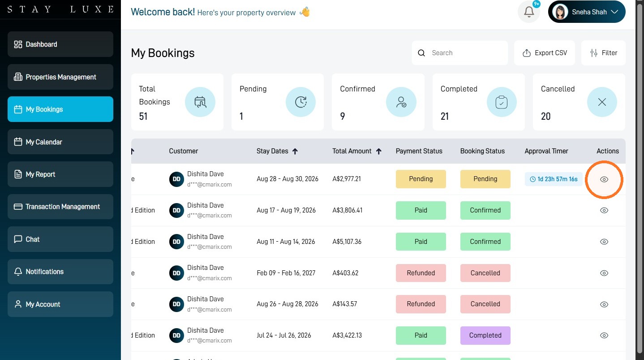Click the Customer column header
This screenshot has width=644, height=360.
[184, 151]
